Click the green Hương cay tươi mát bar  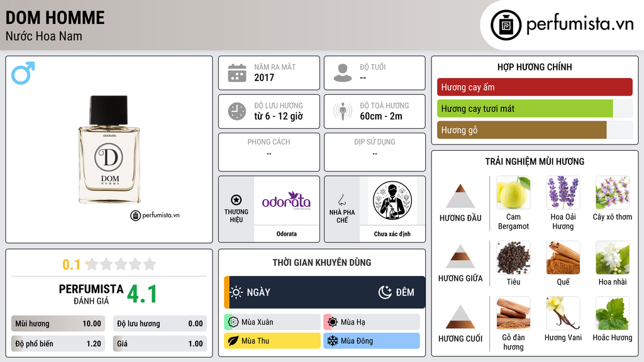tap(525, 108)
